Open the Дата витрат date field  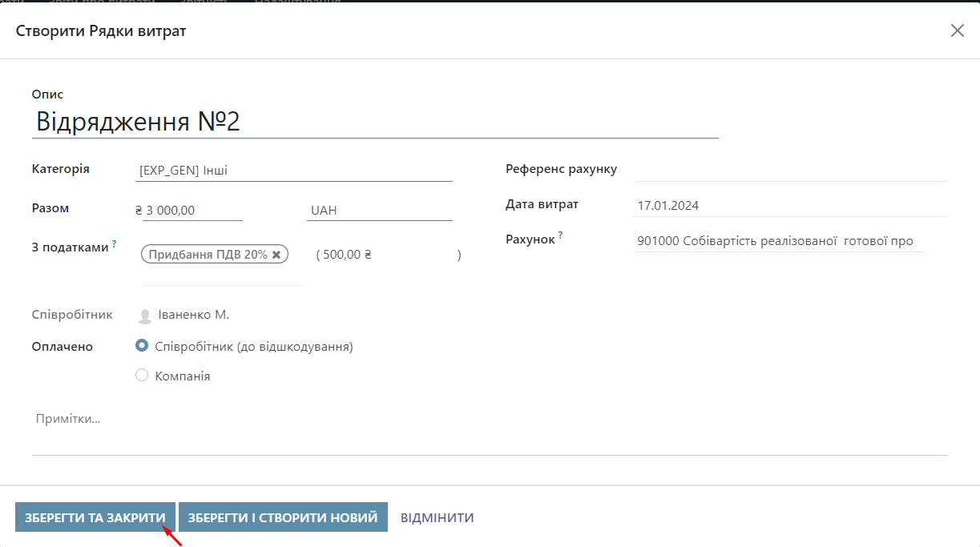pyautogui.click(x=789, y=205)
